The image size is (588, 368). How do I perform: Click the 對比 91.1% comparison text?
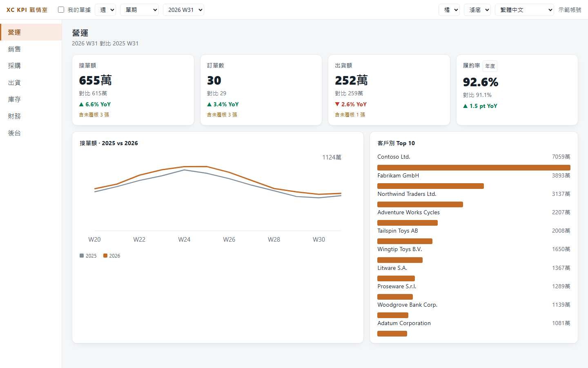[x=477, y=95]
